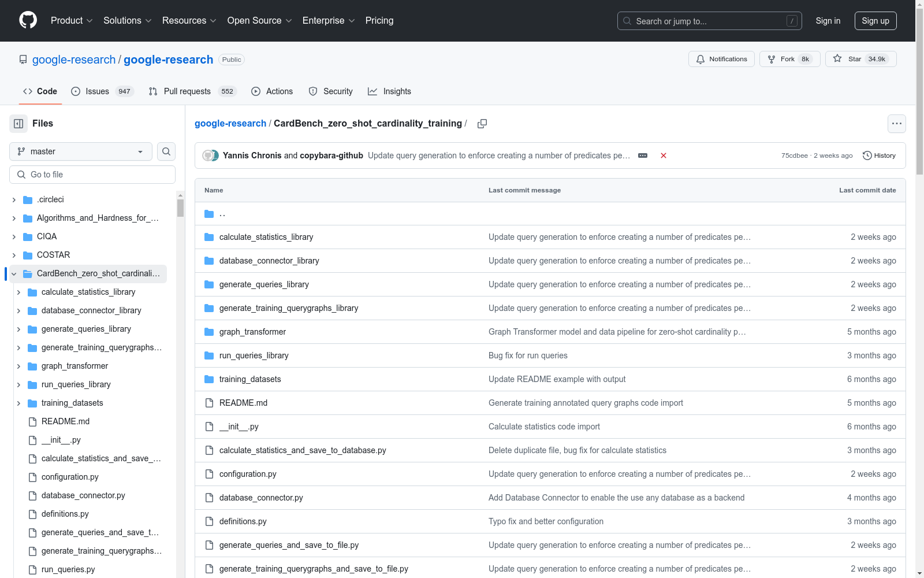Open the master branch dropdown
The width and height of the screenshot is (924, 578).
pyautogui.click(x=81, y=151)
